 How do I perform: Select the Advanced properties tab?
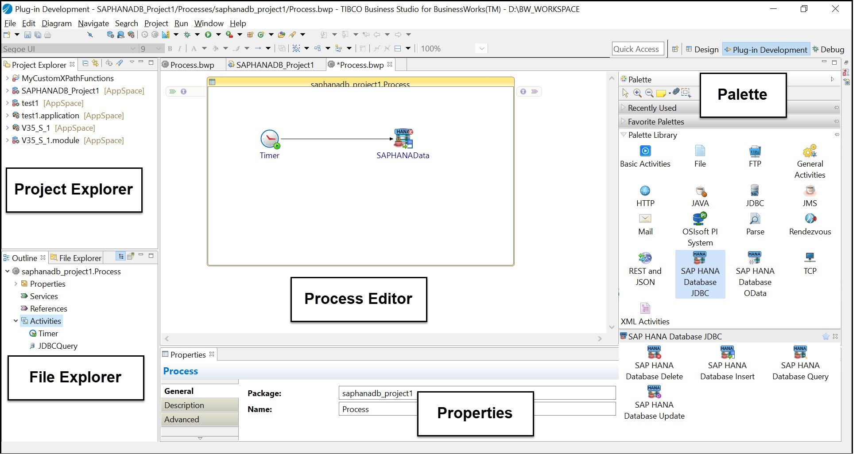(x=200, y=420)
